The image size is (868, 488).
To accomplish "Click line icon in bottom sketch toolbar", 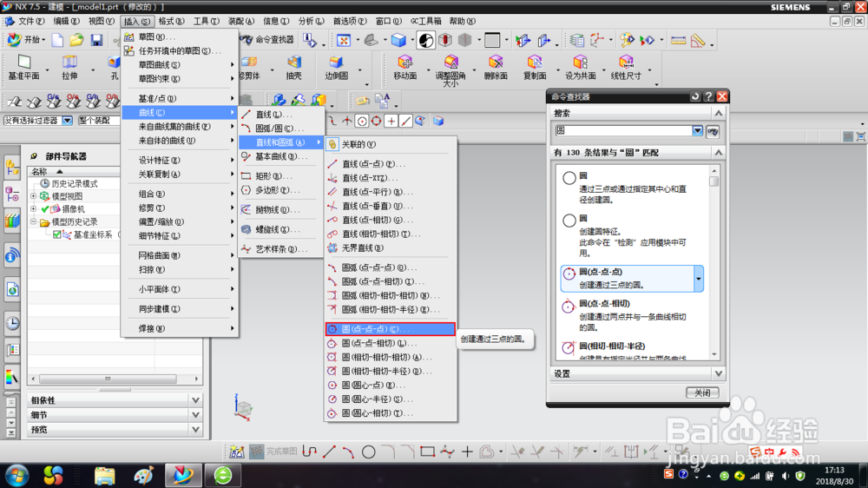I will 329,452.
